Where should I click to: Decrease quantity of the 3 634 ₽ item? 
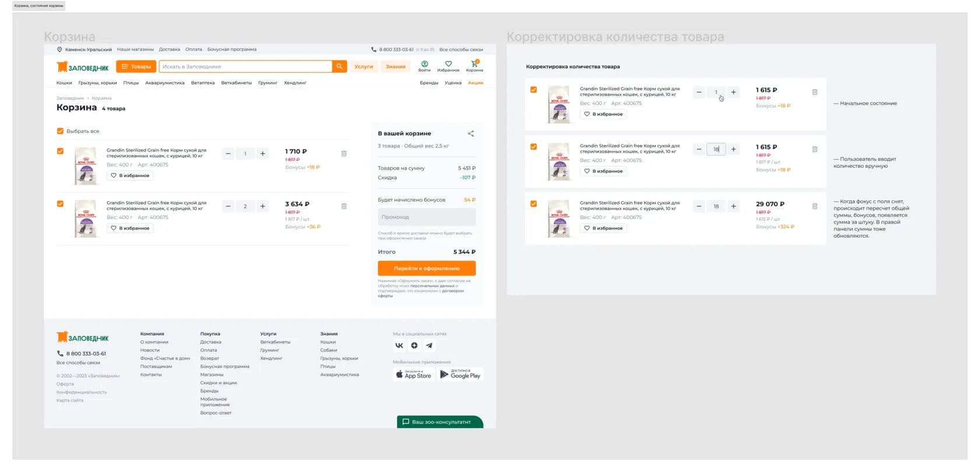pyautogui.click(x=228, y=206)
